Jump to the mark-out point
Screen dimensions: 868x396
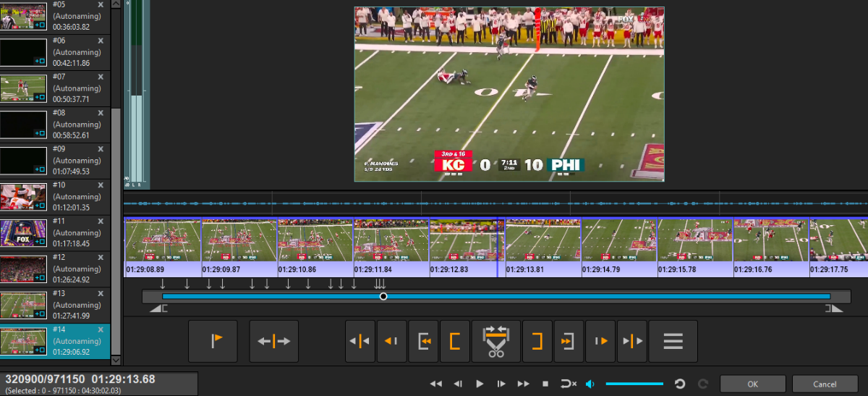(568, 341)
